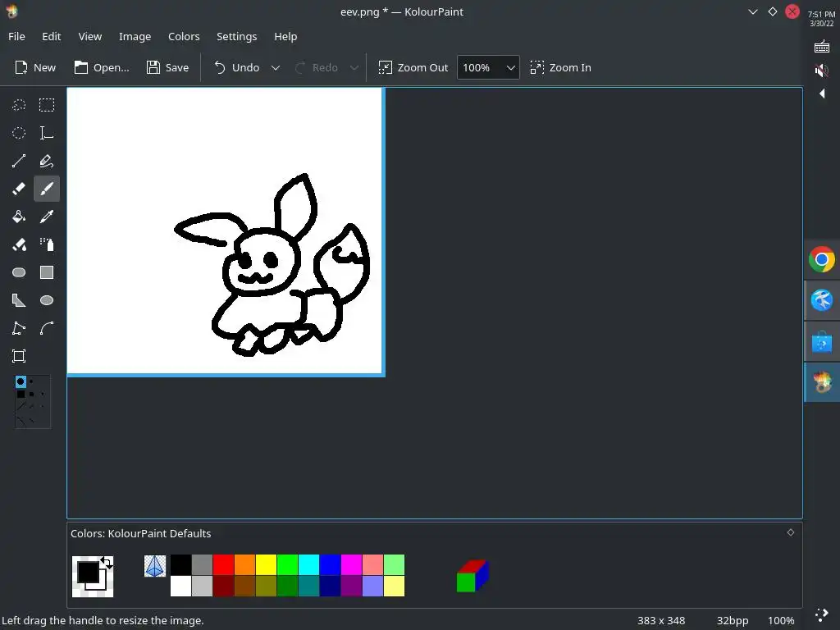Click the swap foreground/background colors arrow
This screenshot has height=630, width=840.
click(107, 563)
